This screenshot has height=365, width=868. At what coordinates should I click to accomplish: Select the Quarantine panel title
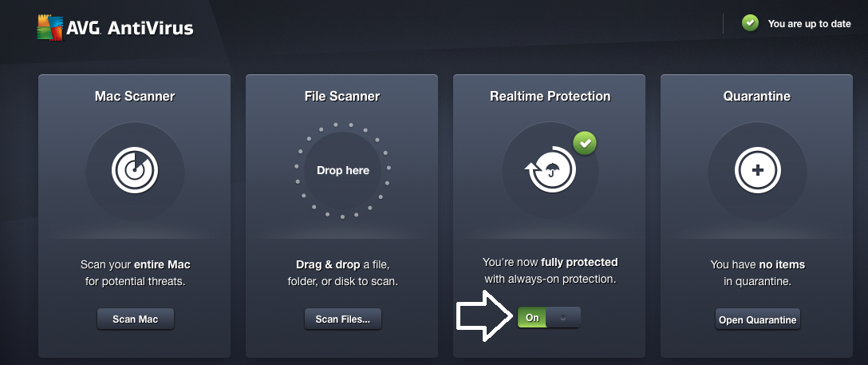pyautogui.click(x=757, y=97)
